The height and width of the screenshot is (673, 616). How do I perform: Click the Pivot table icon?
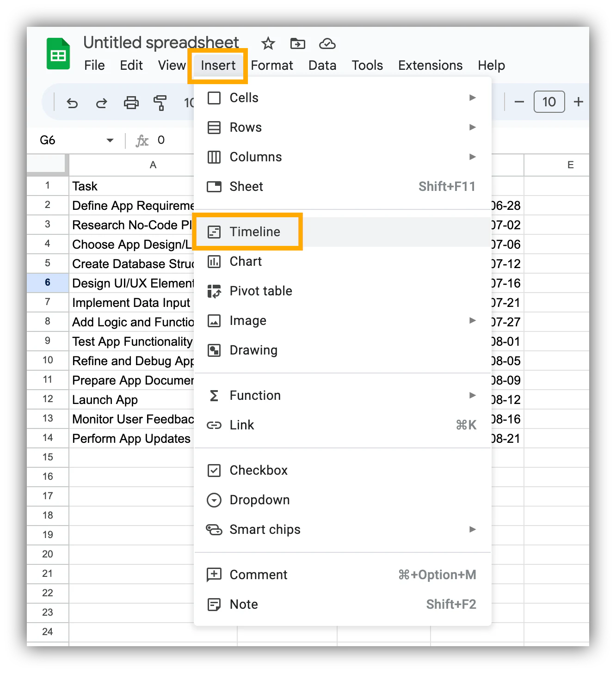click(214, 291)
